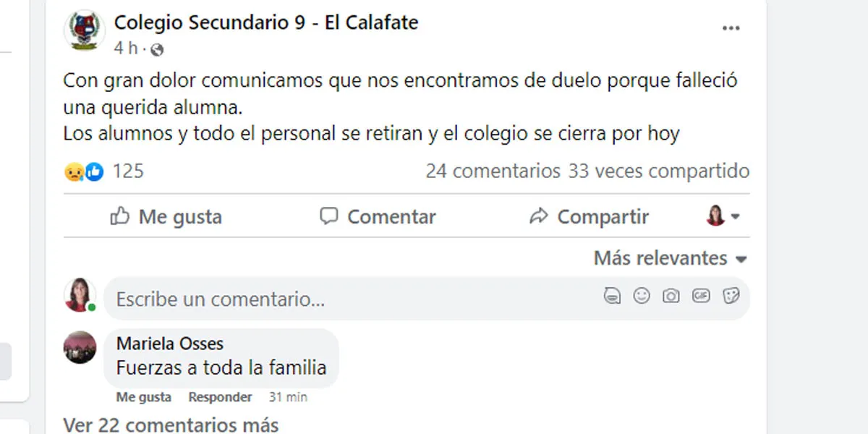The image size is (868, 434).
Task: Click the Comentar button
Action: (x=378, y=216)
